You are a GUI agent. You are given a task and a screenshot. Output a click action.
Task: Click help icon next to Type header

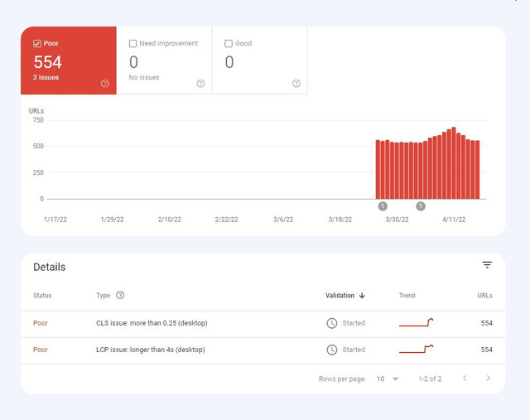point(120,295)
